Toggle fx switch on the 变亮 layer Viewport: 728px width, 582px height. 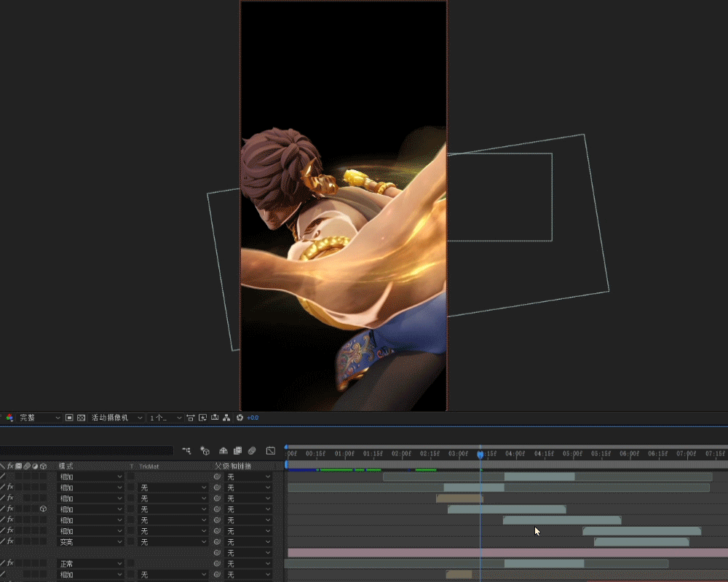tap(10, 541)
